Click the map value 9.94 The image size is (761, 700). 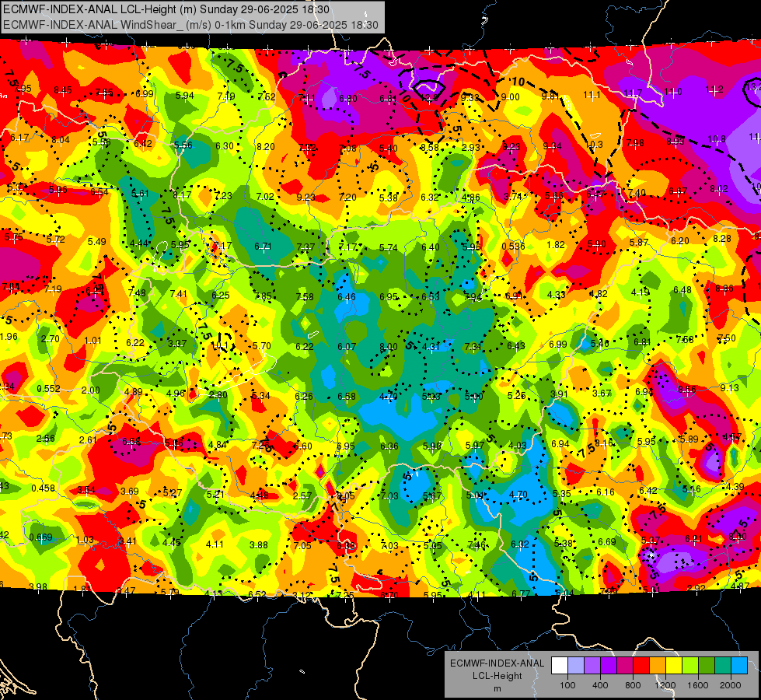(553, 145)
